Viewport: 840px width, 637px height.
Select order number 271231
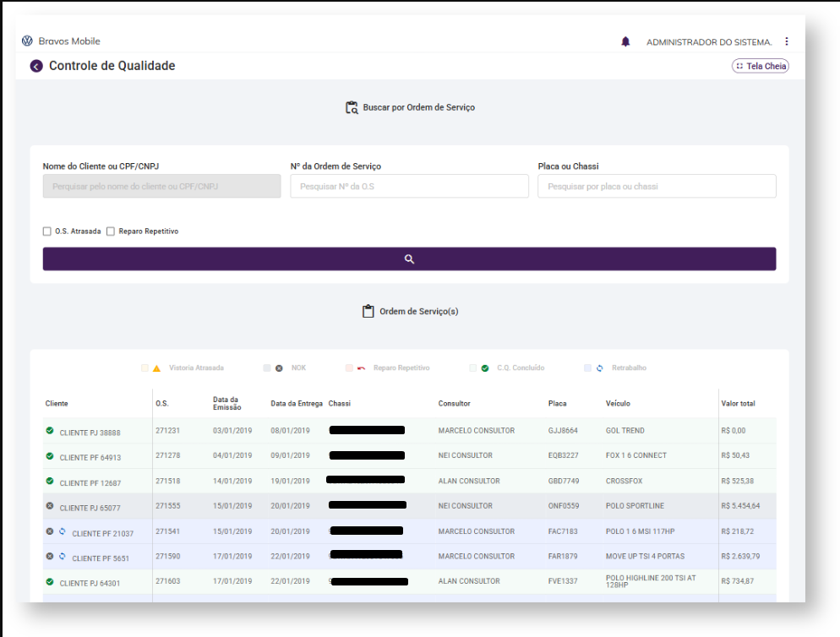pos(167,431)
